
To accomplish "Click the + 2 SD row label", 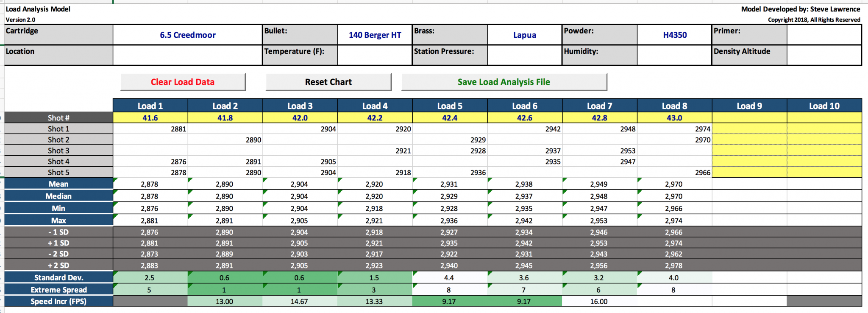I will point(58,265).
